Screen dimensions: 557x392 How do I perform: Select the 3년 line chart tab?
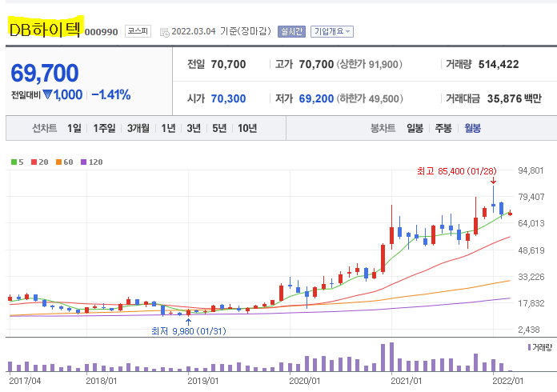[194, 128]
